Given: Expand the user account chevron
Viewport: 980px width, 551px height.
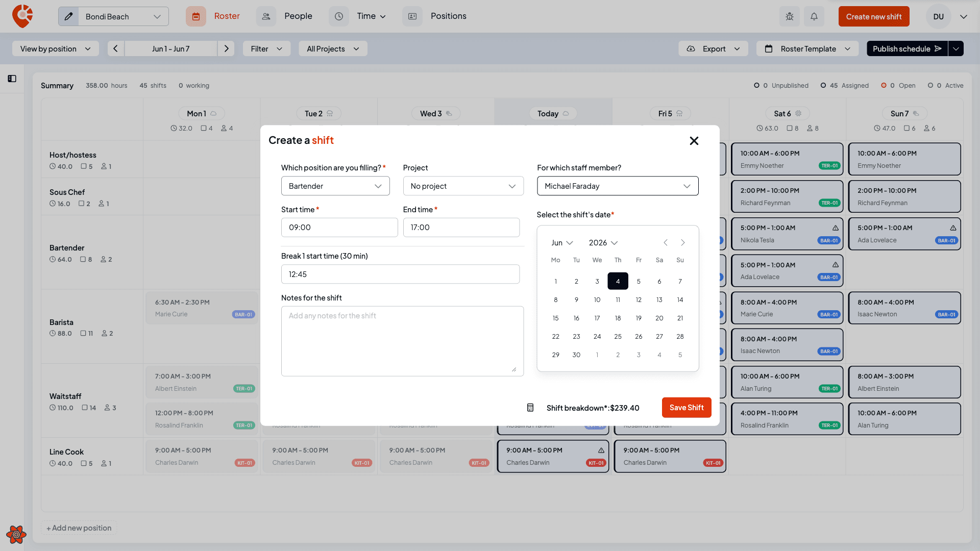Looking at the screenshot, I should pyautogui.click(x=964, y=16).
